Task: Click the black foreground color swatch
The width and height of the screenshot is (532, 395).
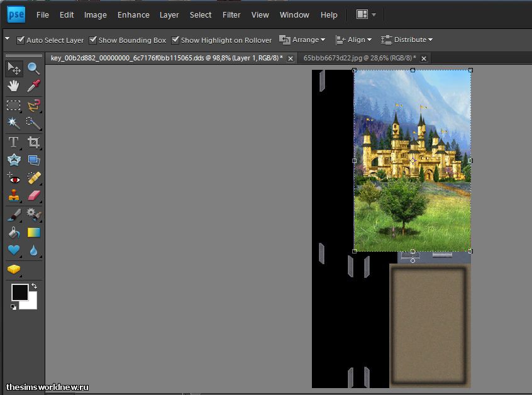Action: point(19,292)
